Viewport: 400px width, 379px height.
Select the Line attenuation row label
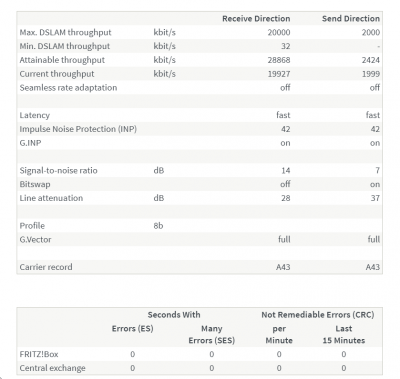coord(51,198)
